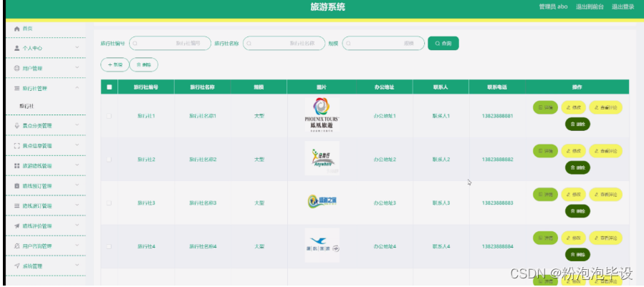Click 退出登录 in the top bar
This screenshot has height=287, width=644.
point(623,7)
